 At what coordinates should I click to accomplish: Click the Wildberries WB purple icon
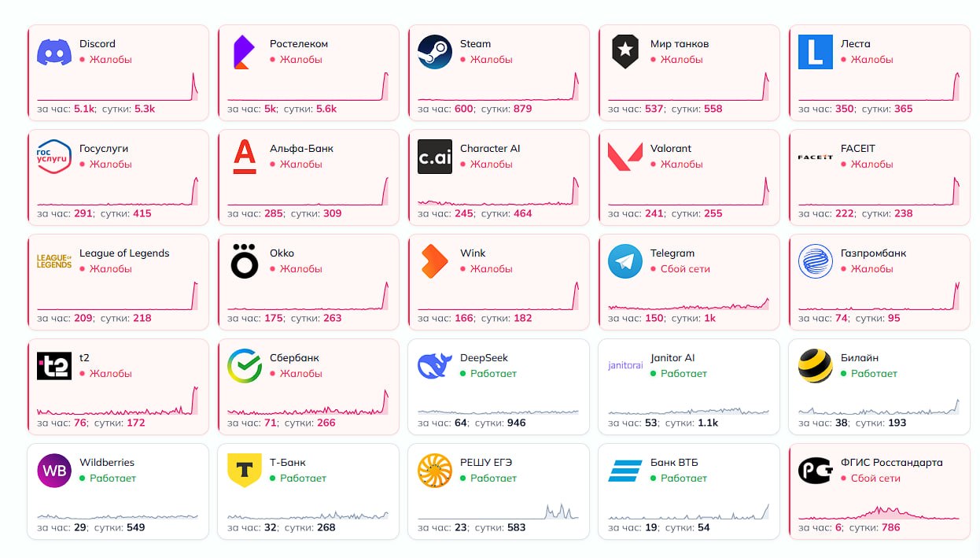coord(54,471)
